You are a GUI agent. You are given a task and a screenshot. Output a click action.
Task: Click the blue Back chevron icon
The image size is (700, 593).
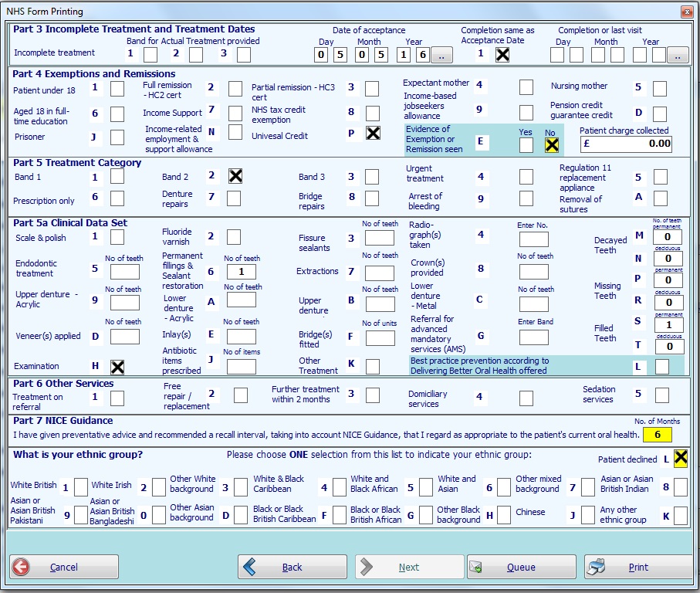[250, 567]
